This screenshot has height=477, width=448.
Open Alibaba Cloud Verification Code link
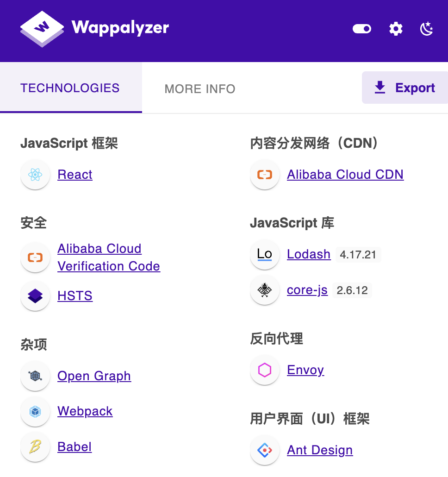(x=109, y=257)
